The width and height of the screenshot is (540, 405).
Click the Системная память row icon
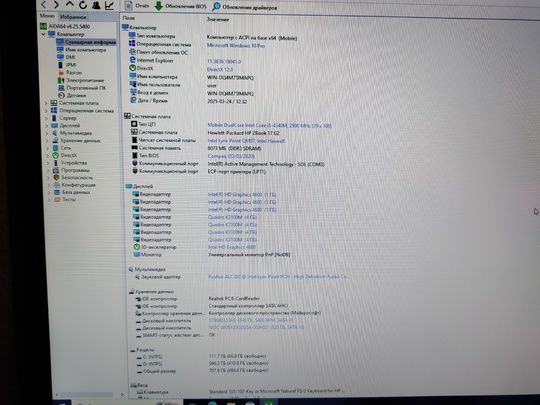click(x=134, y=148)
